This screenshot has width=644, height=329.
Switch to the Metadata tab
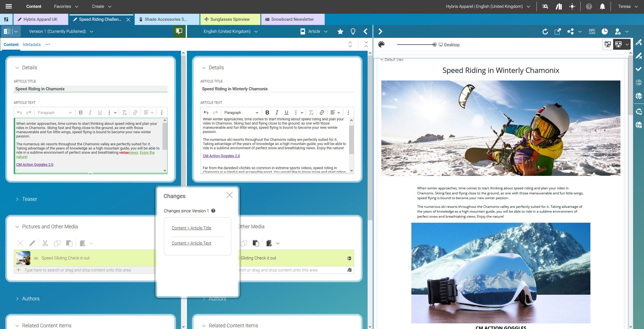32,45
